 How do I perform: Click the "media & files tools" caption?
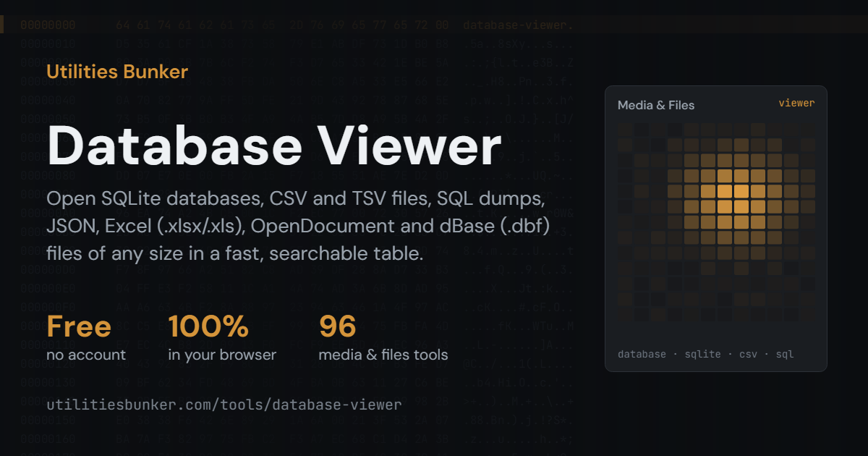click(x=383, y=355)
